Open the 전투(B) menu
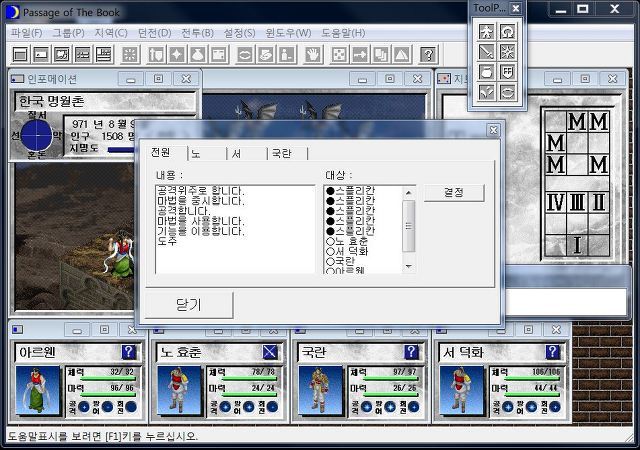Image resolution: width=640 pixels, height=450 pixels. point(198,33)
